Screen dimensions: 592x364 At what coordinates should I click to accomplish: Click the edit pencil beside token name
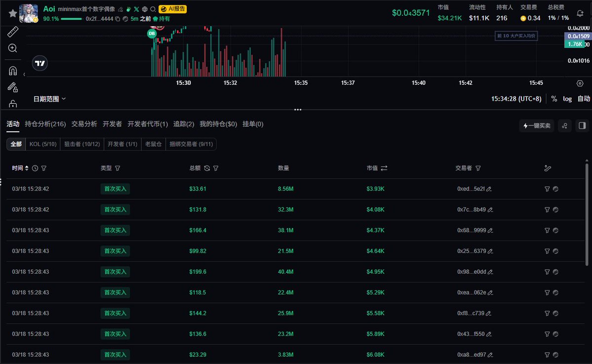pyautogui.click(x=120, y=9)
